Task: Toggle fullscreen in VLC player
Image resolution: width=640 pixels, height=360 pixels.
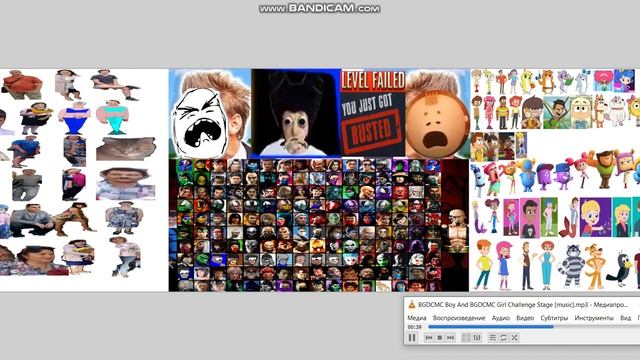Action: [x=466, y=338]
